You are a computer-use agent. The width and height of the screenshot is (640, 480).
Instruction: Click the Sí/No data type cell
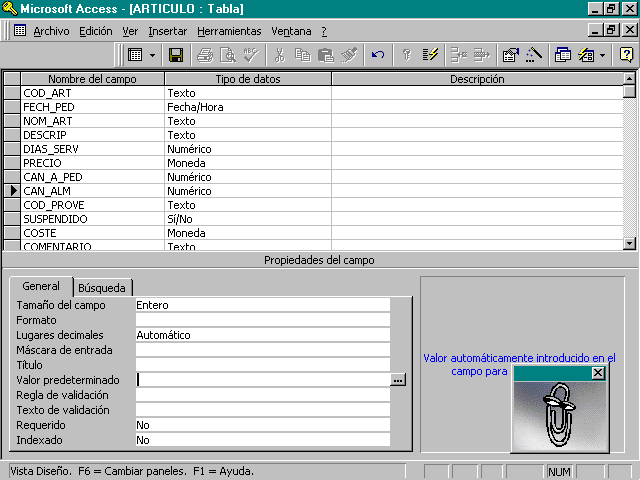248,219
